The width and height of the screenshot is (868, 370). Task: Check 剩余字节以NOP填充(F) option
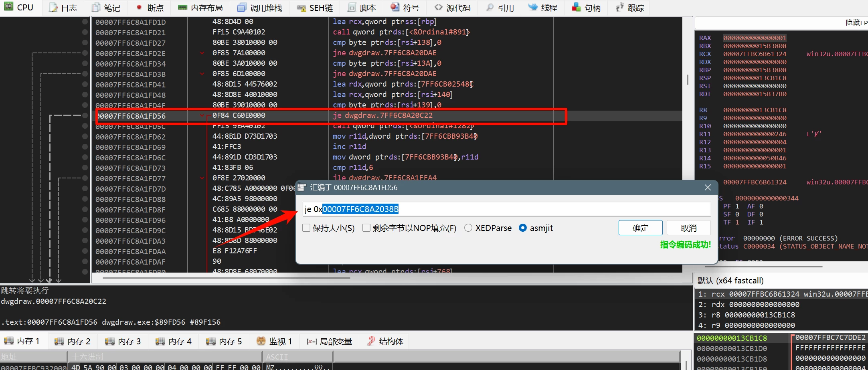point(366,228)
